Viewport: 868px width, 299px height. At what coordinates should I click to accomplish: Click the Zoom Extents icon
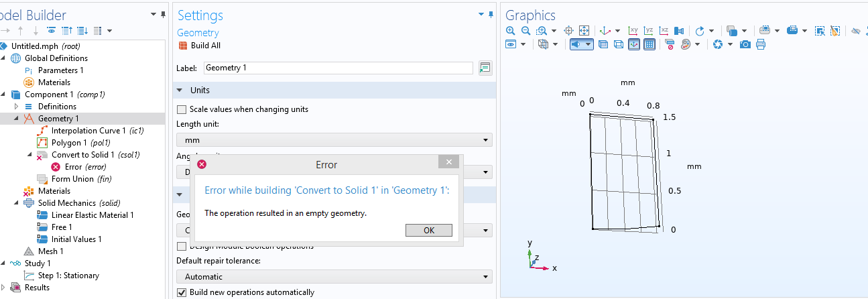click(583, 31)
